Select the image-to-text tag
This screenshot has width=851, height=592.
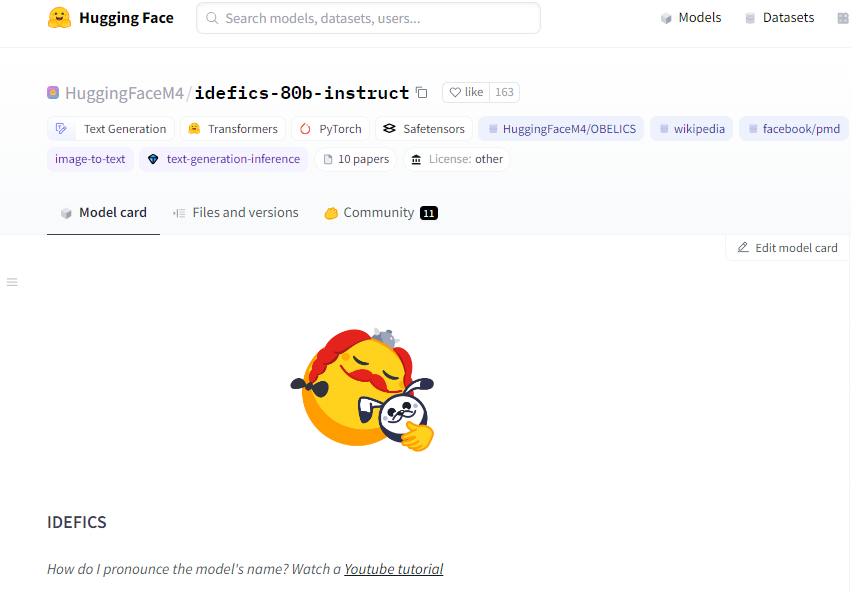pos(90,159)
